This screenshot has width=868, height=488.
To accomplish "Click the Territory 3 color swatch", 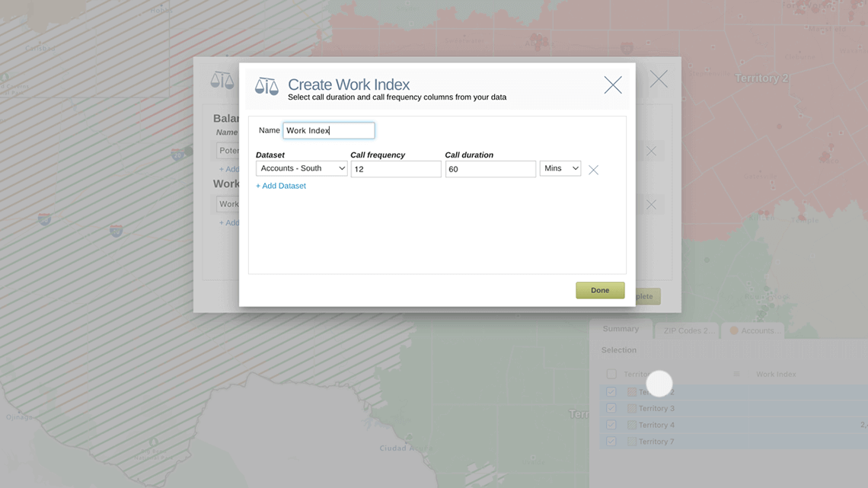I will 632,408.
